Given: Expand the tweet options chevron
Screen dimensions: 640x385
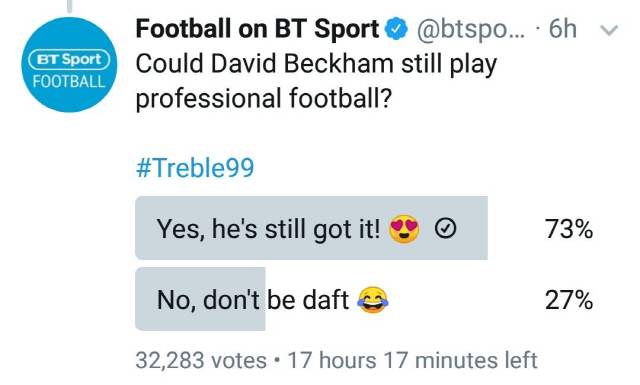Looking at the screenshot, I should (609, 30).
